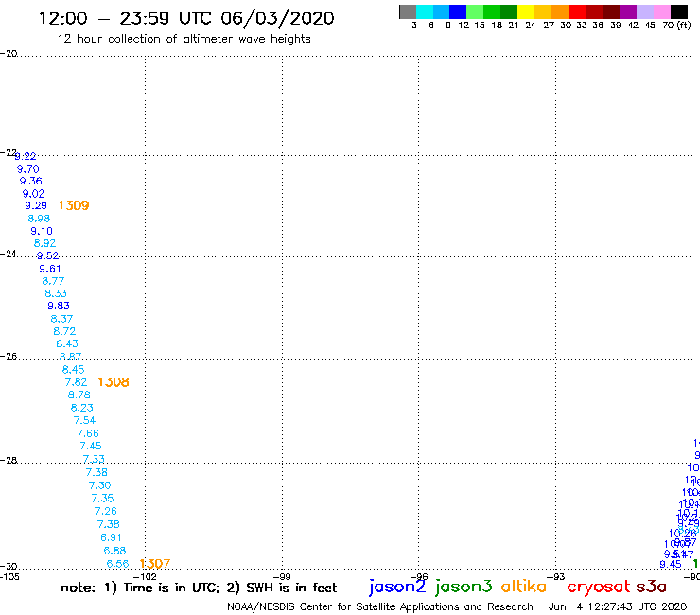Select the -20 latitude axis label
Viewport: 700px width, 615px height.
click(9, 53)
